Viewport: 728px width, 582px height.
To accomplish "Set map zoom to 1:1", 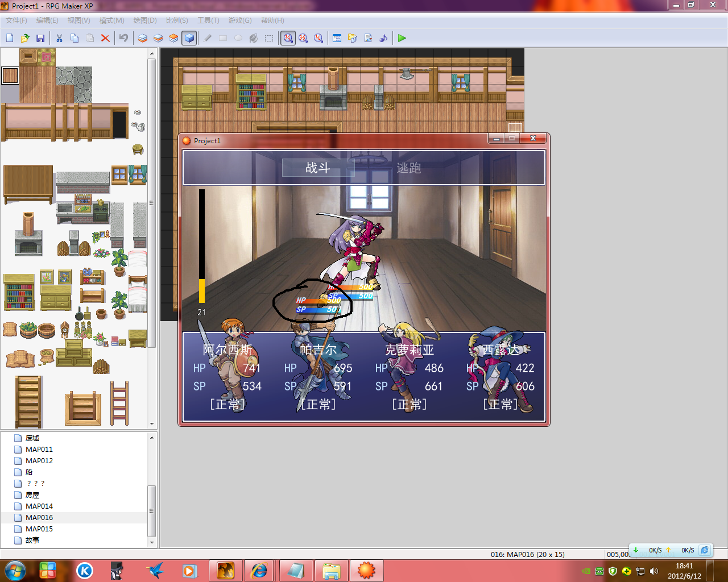I will click(x=288, y=38).
